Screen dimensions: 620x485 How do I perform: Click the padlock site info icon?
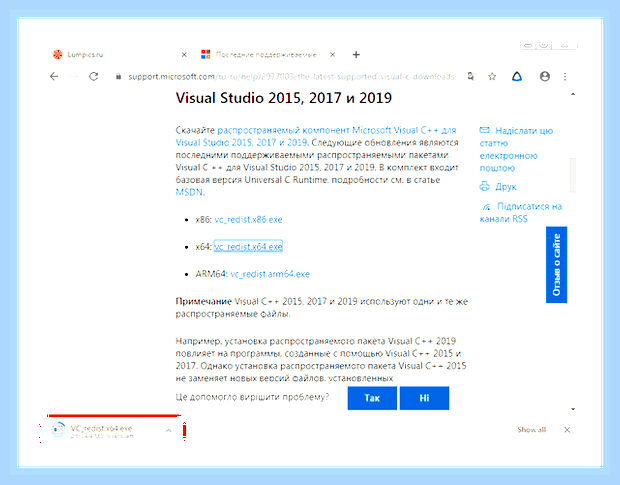click(118, 76)
